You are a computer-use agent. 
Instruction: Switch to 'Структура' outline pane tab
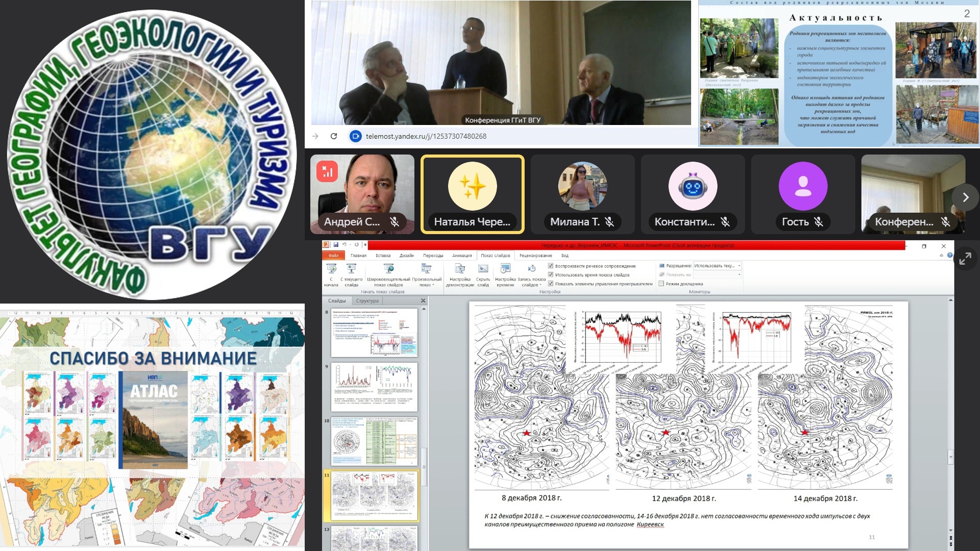click(x=367, y=301)
